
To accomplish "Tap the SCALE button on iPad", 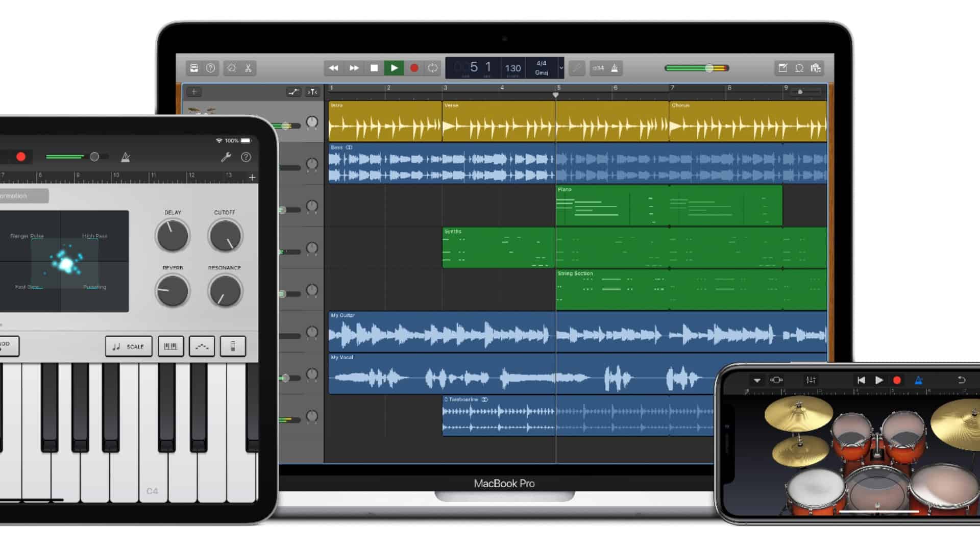I will pyautogui.click(x=129, y=346).
